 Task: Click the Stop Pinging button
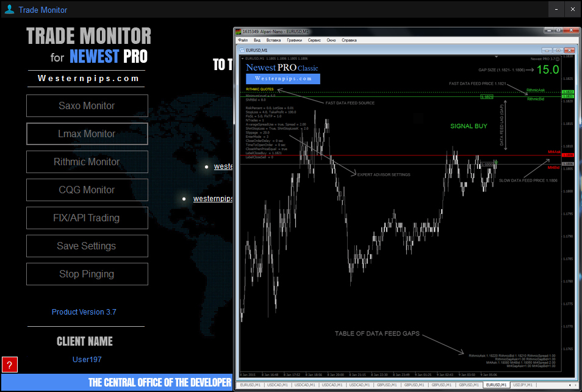(x=87, y=274)
